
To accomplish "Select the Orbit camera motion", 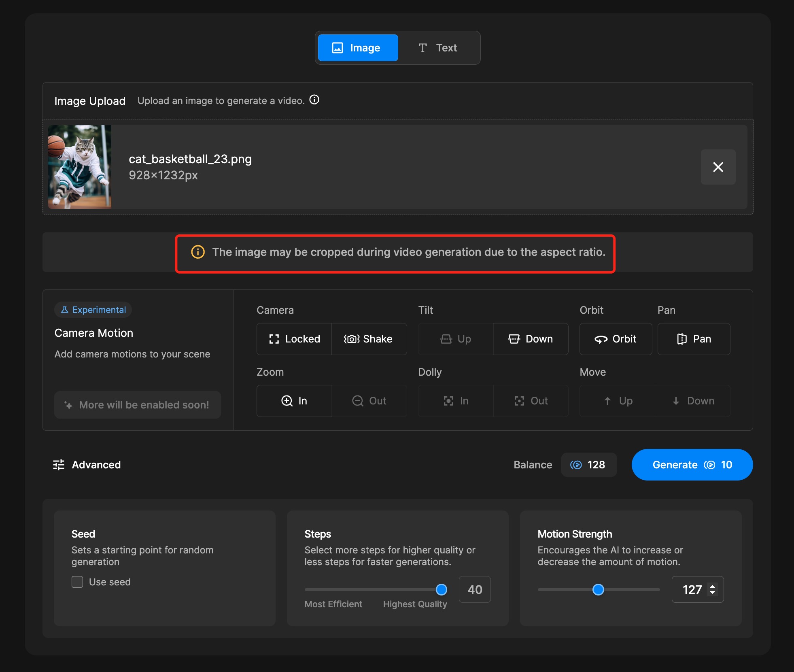I will [x=615, y=339].
